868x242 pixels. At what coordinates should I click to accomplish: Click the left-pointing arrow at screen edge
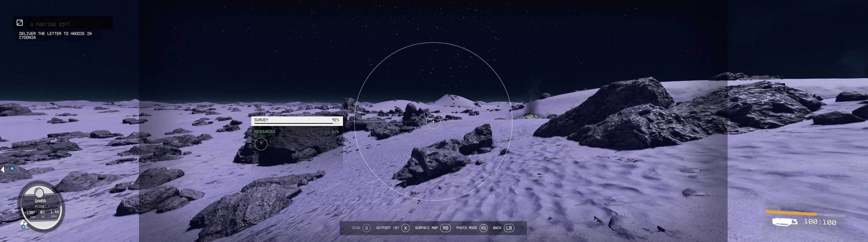click(3, 169)
